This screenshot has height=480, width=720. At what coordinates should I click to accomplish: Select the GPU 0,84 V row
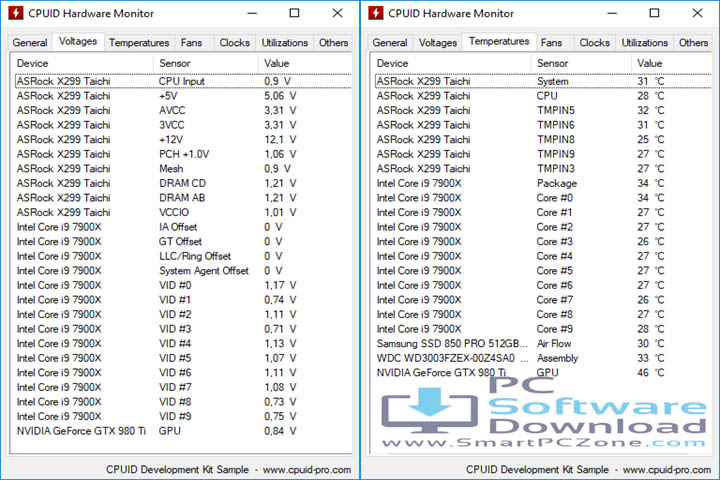(183, 431)
